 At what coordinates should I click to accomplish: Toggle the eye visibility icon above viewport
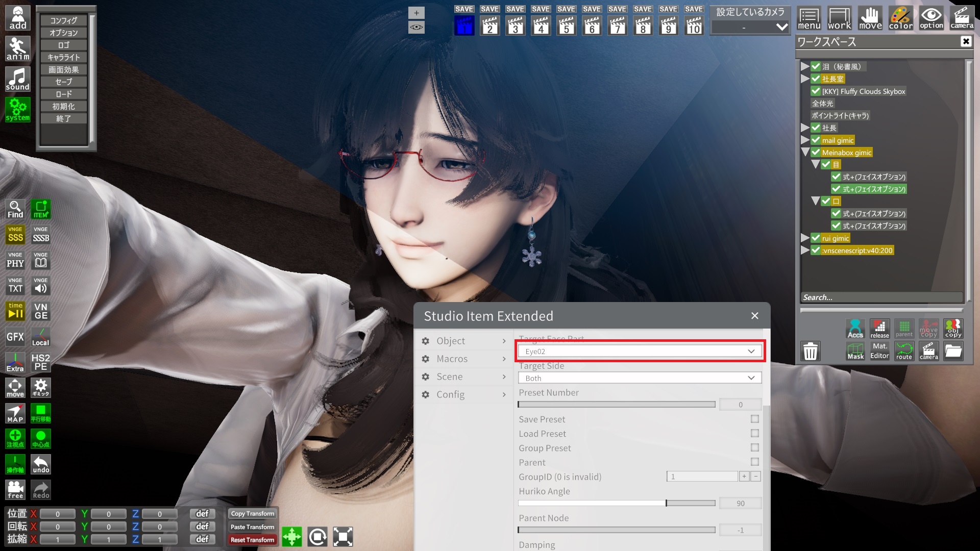point(416,27)
